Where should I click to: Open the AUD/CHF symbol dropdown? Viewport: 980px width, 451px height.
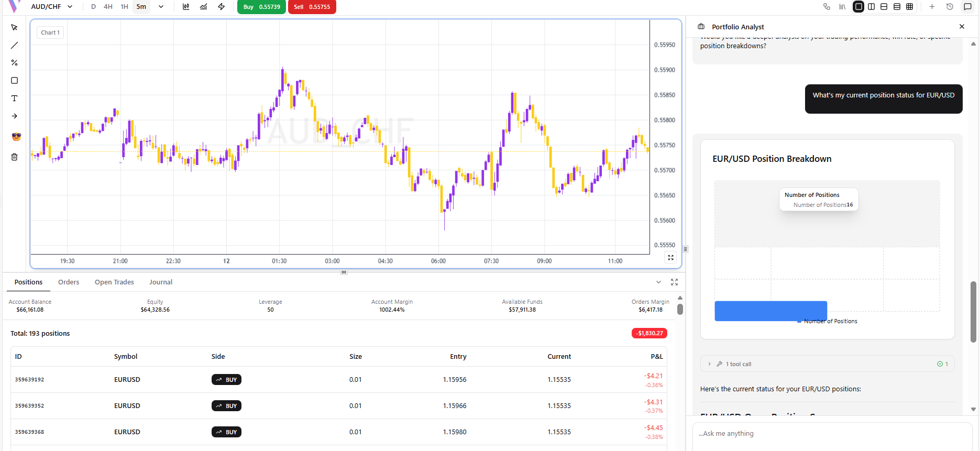(x=51, y=7)
